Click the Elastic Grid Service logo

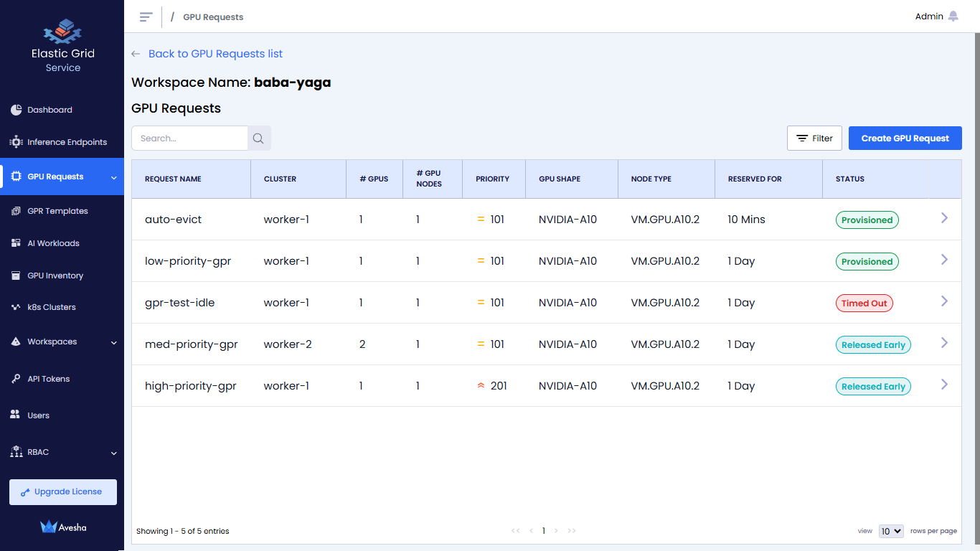coord(62,32)
